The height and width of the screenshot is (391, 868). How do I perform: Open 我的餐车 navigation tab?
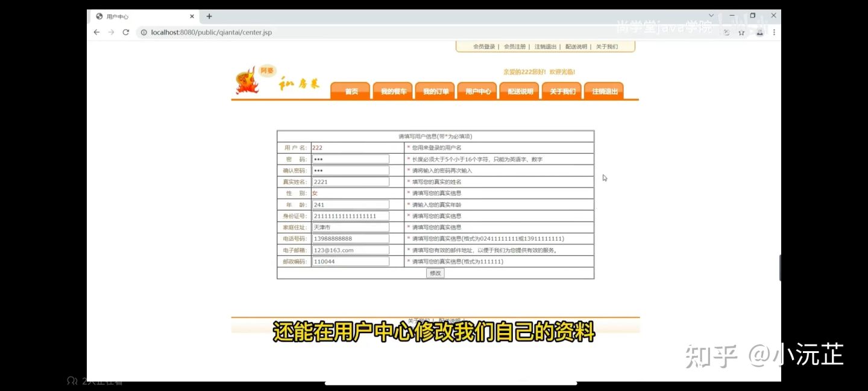click(x=393, y=91)
